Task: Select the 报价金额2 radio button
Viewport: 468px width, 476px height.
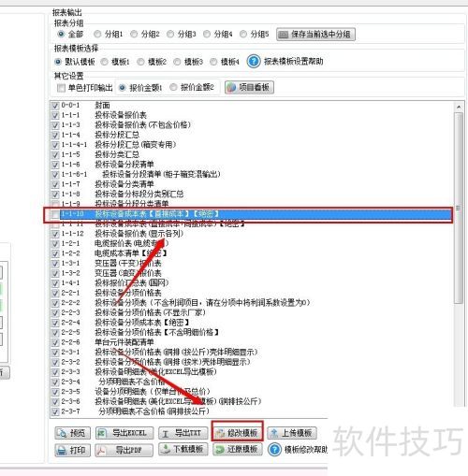Action: click(173, 88)
